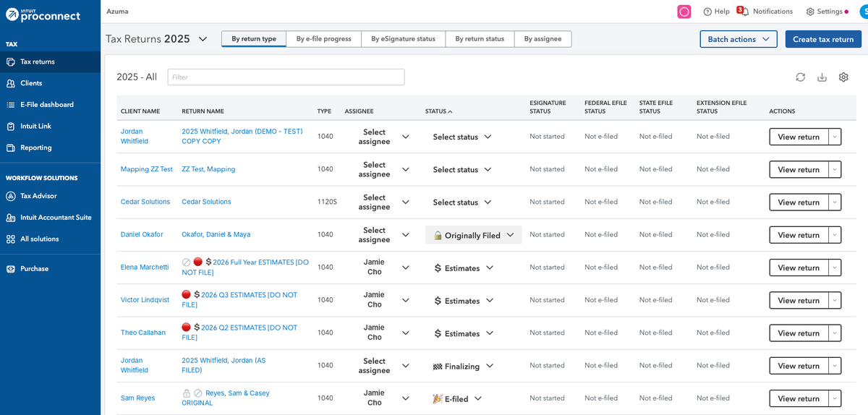Open client Sam Reyes link
The image size is (868, 415).
tap(137, 398)
